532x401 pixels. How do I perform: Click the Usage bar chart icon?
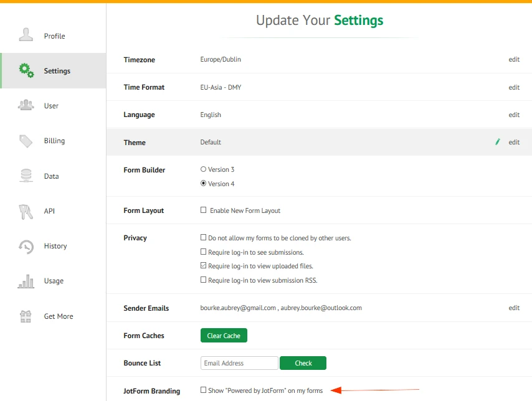(26, 281)
